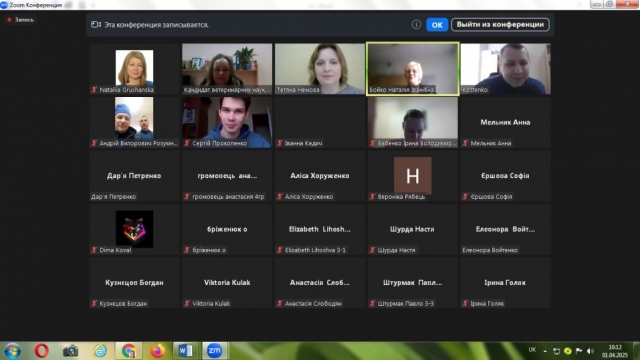Screen dimensions: 640x360
Task: Open Opera browser from taskbar
Action: click(x=41, y=351)
